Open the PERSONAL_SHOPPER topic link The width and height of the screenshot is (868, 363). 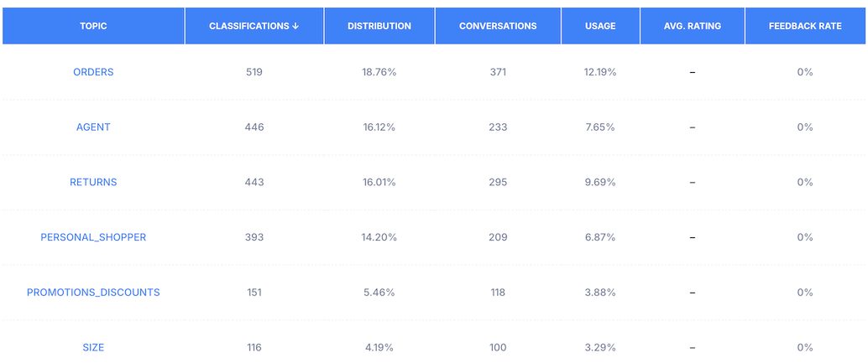coord(93,237)
